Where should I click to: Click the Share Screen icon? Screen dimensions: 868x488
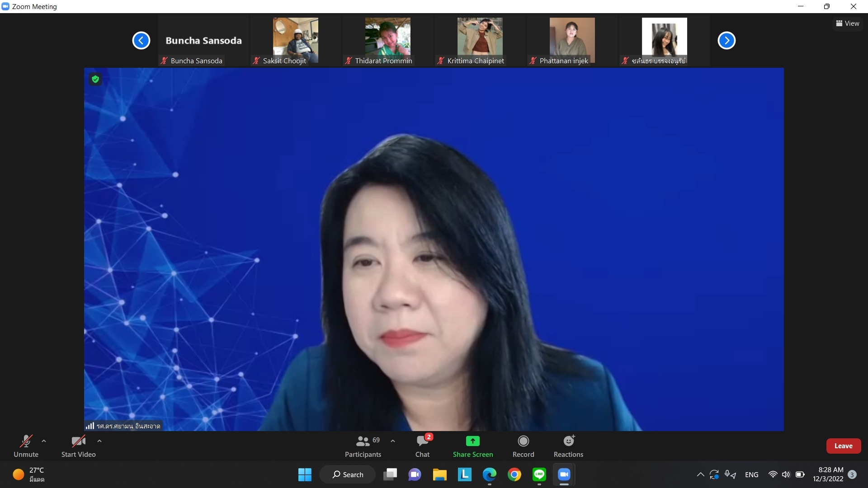pyautogui.click(x=472, y=441)
